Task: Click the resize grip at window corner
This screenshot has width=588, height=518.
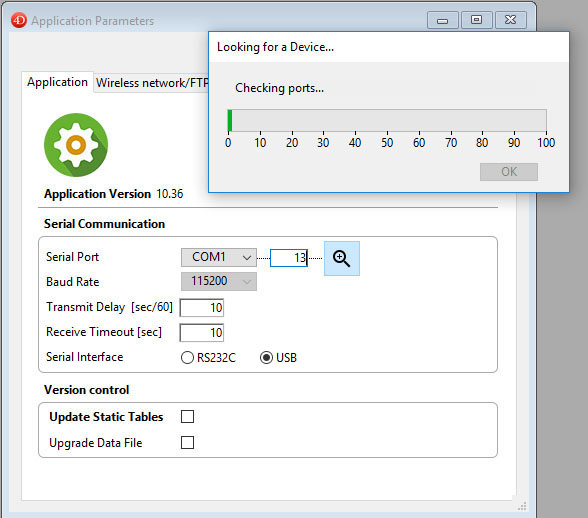Action: [x=522, y=506]
